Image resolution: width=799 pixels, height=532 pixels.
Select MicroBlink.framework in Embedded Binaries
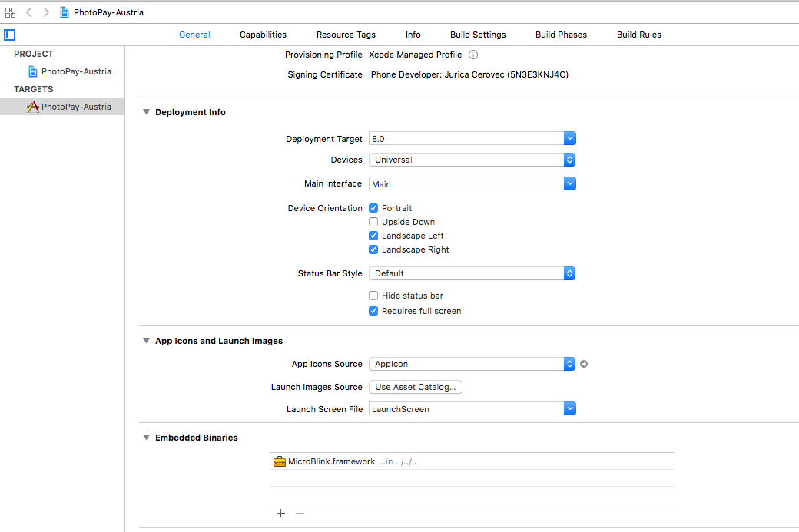pyautogui.click(x=472, y=461)
